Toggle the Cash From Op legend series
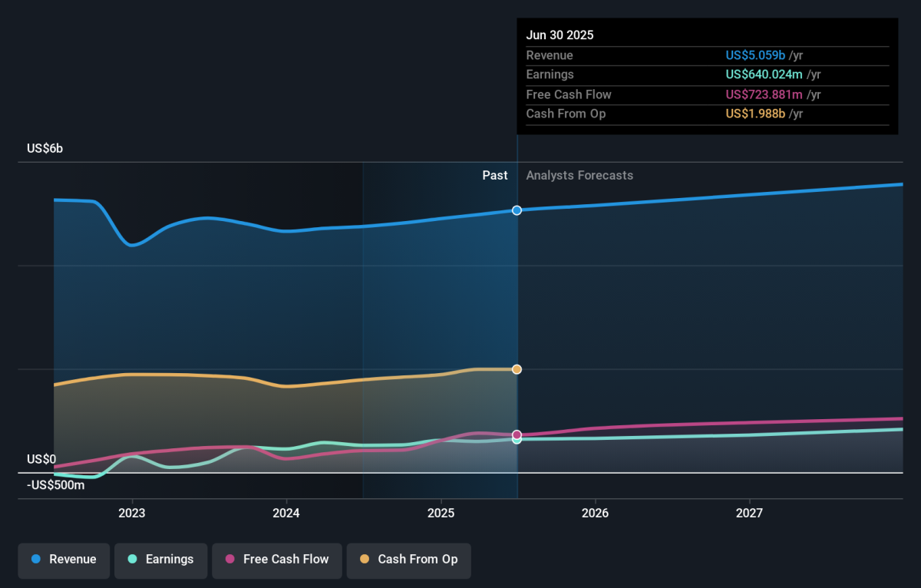921x588 pixels. point(408,560)
